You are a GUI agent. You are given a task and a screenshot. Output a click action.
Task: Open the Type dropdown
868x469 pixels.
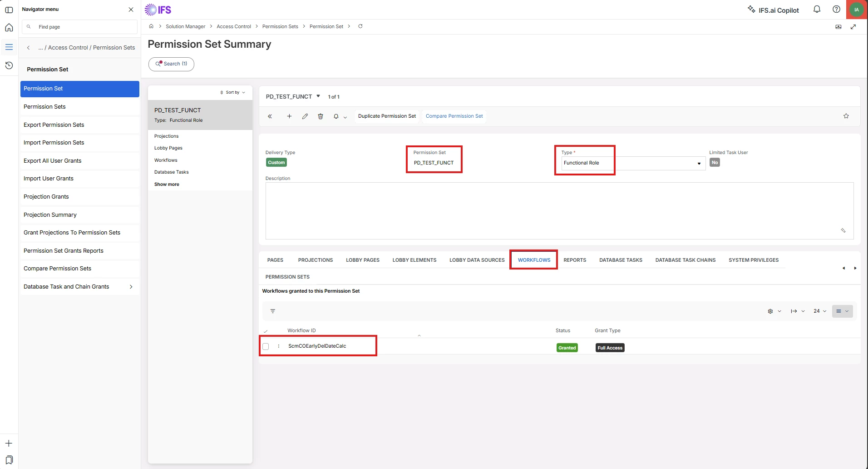click(633, 163)
